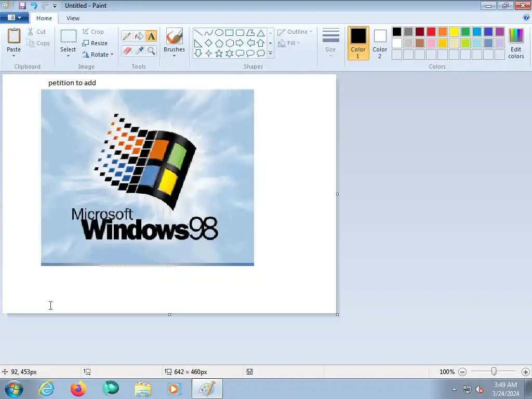This screenshot has height=399, width=532.
Task: Choose the Five-point star shape
Action: [219, 54]
